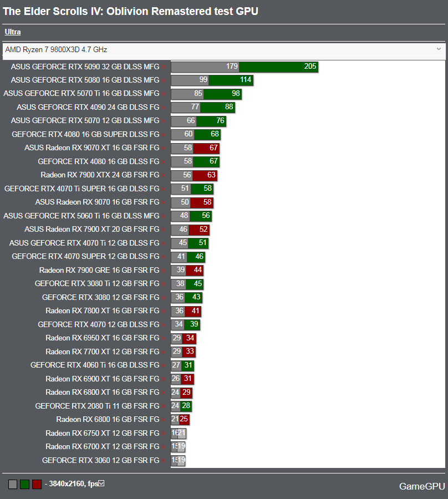Remove the Radeon RX 6800 XT 16 GB row
The height and width of the screenshot is (499, 448).
(x=164, y=393)
